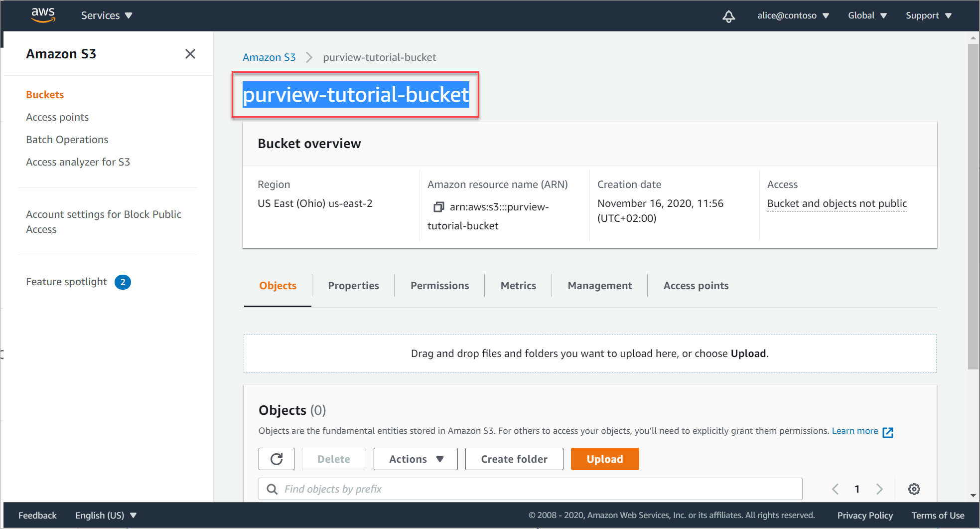Go to the next objects page
Viewport: 980px width, 529px height.
click(879, 489)
